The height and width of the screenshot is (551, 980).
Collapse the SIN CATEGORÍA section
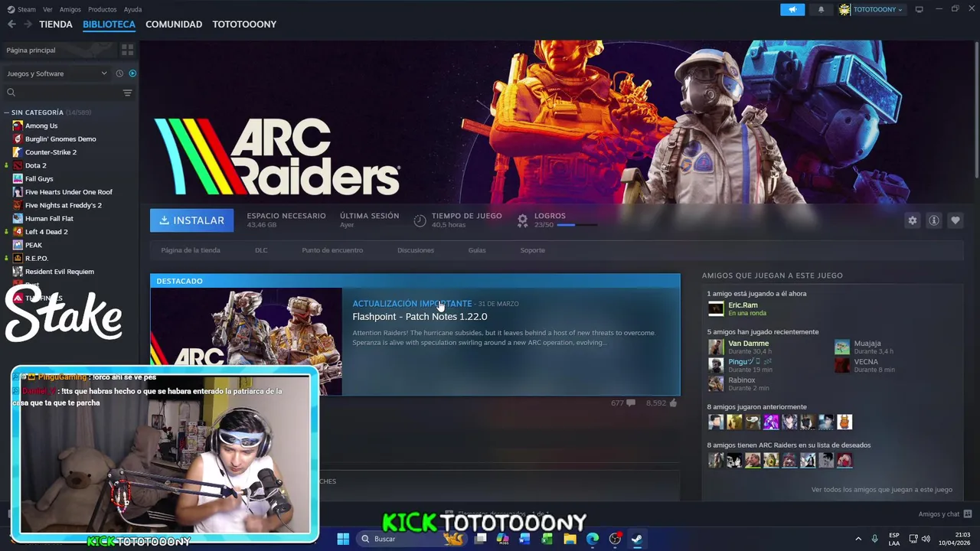click(7, 112)
